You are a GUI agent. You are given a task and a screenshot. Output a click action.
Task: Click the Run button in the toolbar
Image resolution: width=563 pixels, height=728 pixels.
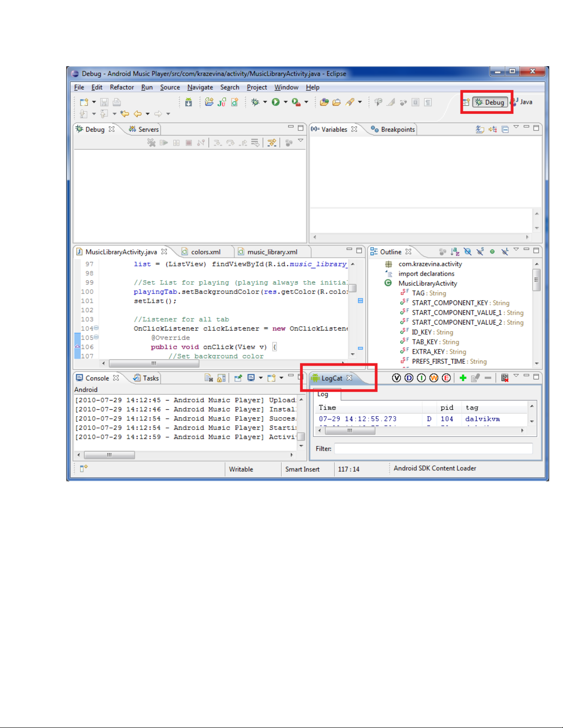(276, 102)
